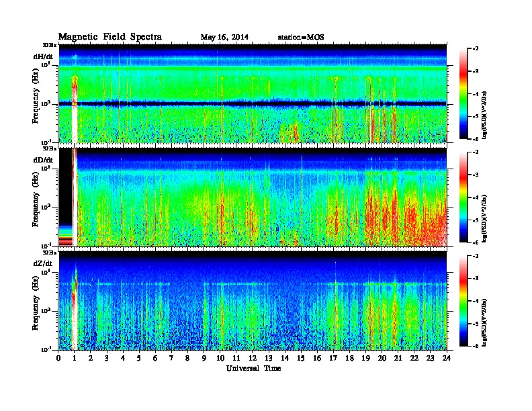Click the "21" hour tick label

point(398,358)
